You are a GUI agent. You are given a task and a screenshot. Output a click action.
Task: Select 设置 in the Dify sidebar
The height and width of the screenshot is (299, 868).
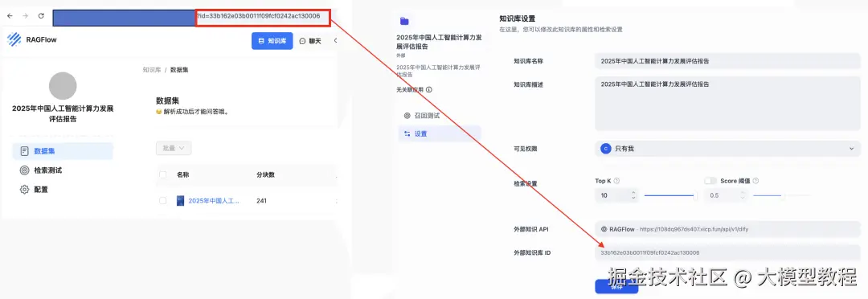point(440,133)
